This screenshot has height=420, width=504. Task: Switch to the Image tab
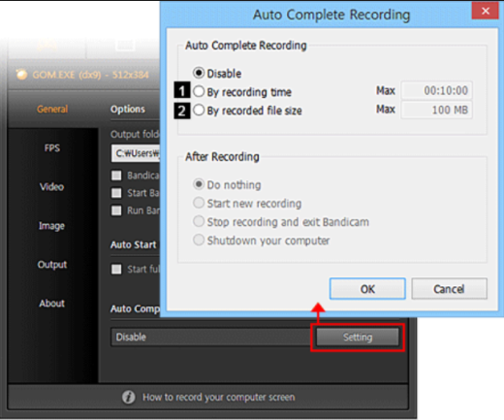(x=51, y=226)
